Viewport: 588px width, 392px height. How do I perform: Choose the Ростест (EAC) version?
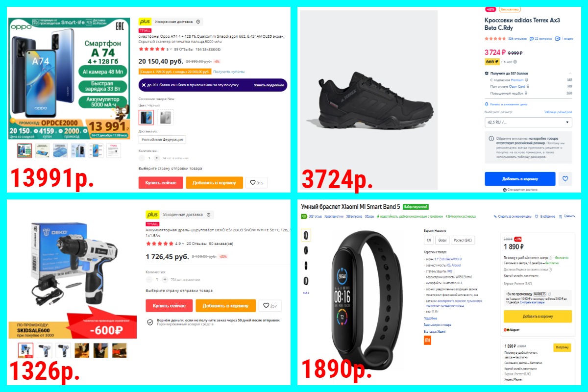click(464, 240)
